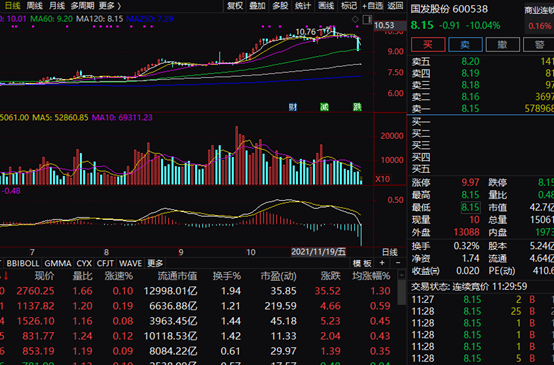Sort table by 流通市值 column
This screenshot has height=365, width=554.
(177, 276)
